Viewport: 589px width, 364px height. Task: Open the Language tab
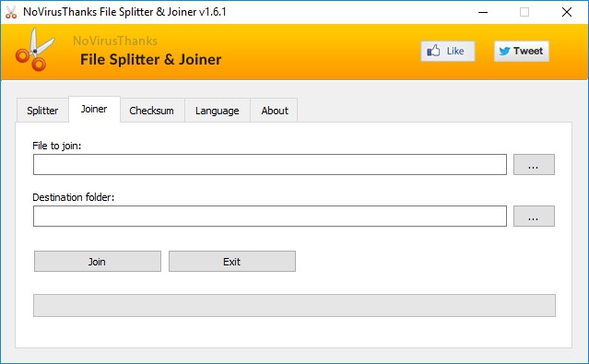pos(218,111)
